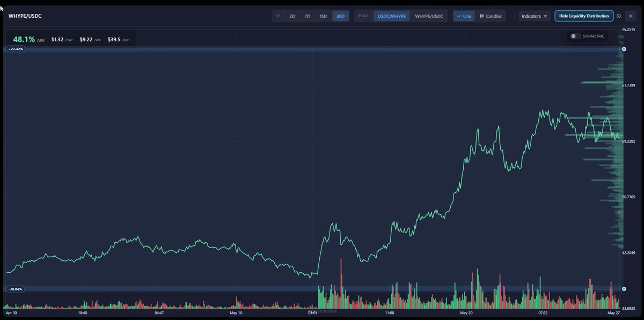Click the -38.84% lower bound label
Viewport: 644px width, 320px height.
click(x=16, y=289)
